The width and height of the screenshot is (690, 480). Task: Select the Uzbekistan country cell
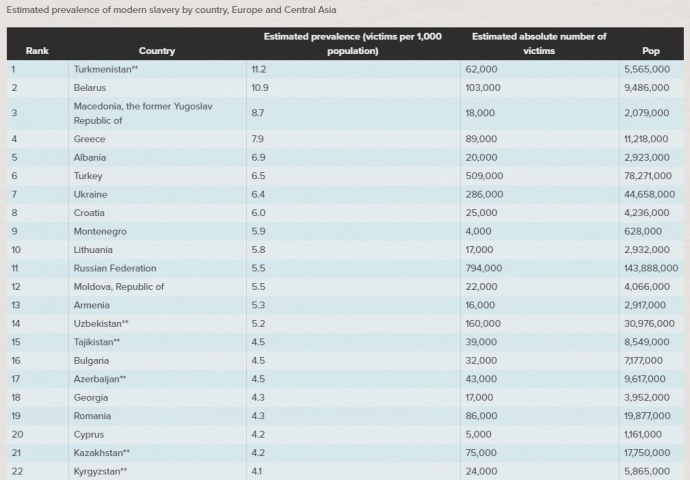pos(103,324)
